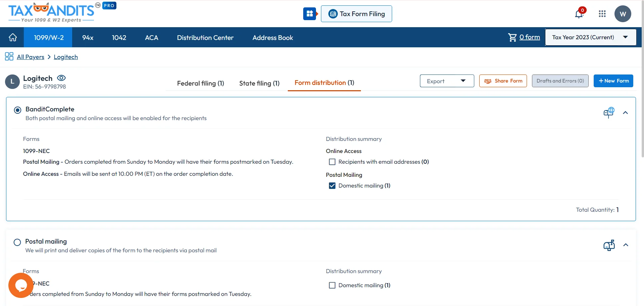
Task: Open the apps grid menu
Action: coord(602,14)
